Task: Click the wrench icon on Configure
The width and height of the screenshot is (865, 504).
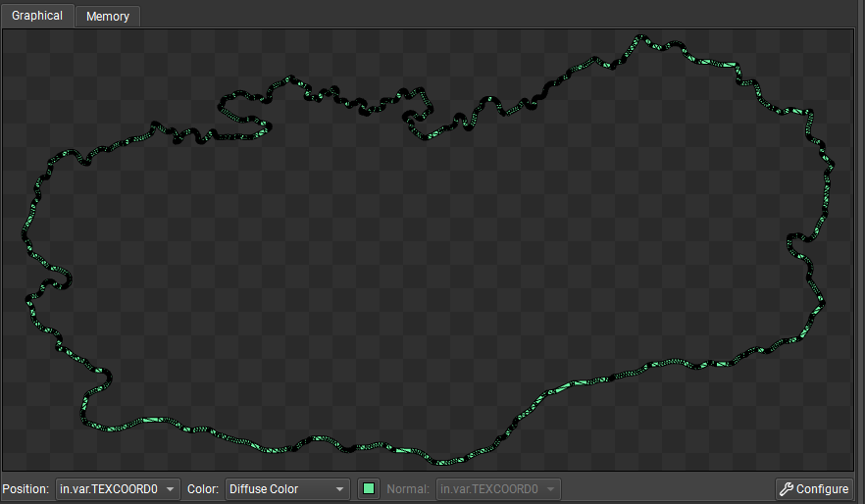Action: tap(787, 489)
